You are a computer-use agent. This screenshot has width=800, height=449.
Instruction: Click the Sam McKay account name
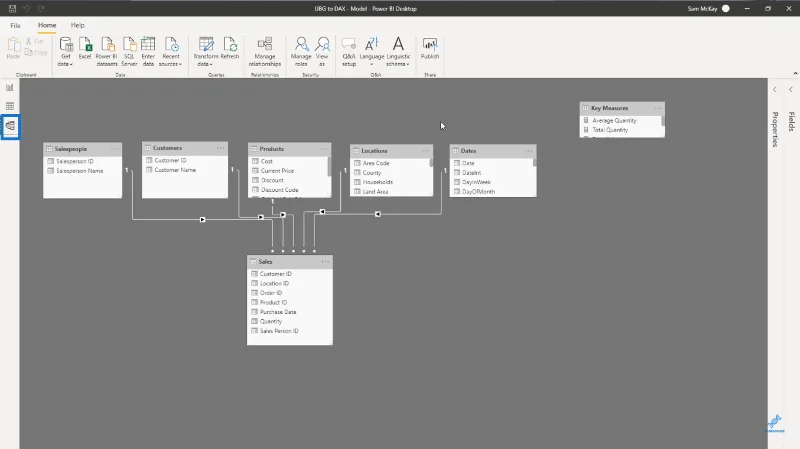click(x=702, y=9)
